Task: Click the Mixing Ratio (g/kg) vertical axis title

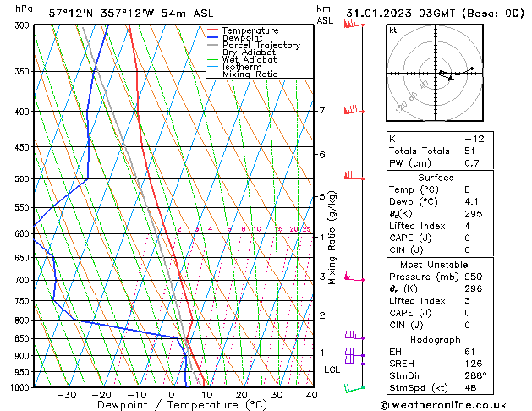Action: click(332, 238)
